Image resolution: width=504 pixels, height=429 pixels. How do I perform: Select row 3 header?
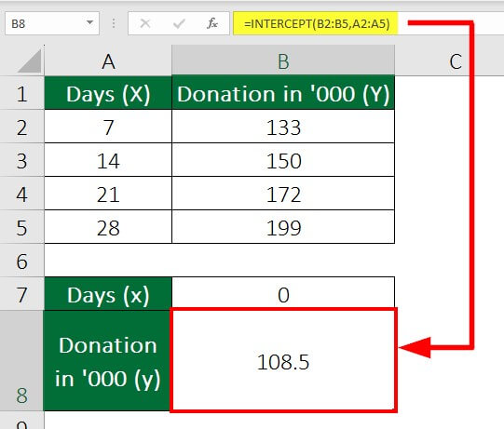tap(21, 160)
